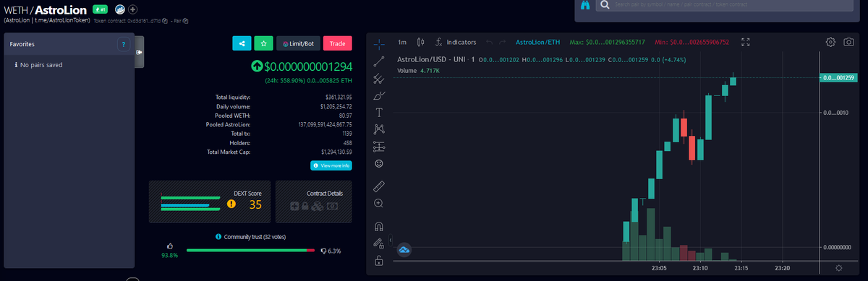
Task: Open the Favorites help question mark
Action: point(123,44)
